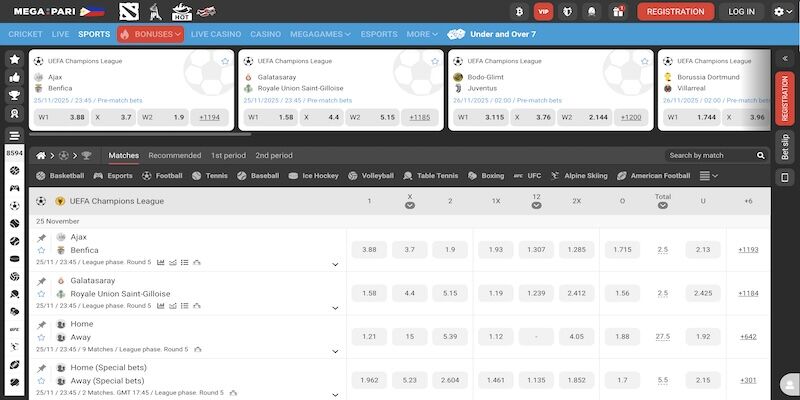Open the VIP icon in header
The image size is (800, 400).
click(x=543, y=11)
